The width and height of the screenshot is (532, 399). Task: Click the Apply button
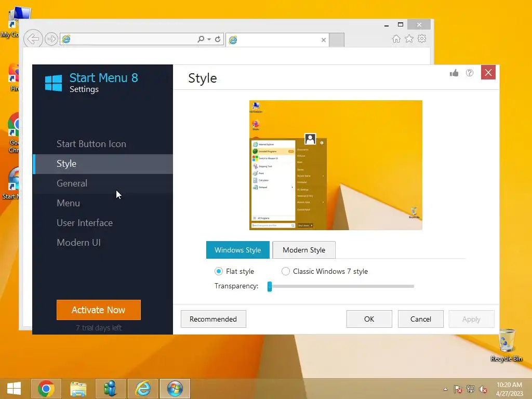click(471, 319)
